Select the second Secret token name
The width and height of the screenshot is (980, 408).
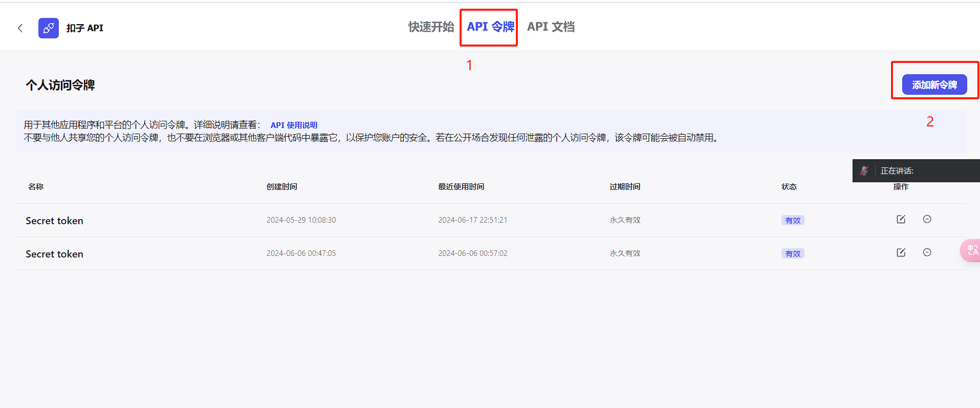54,254
